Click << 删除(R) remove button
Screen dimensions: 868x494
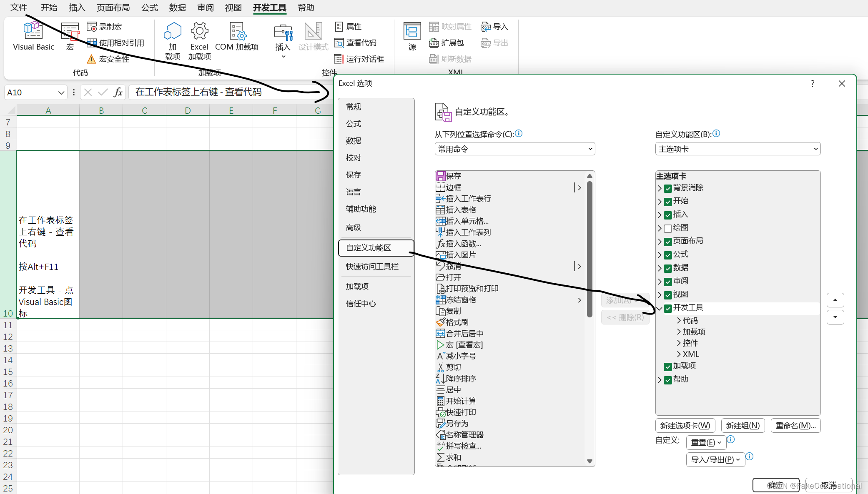click(625, 317)
